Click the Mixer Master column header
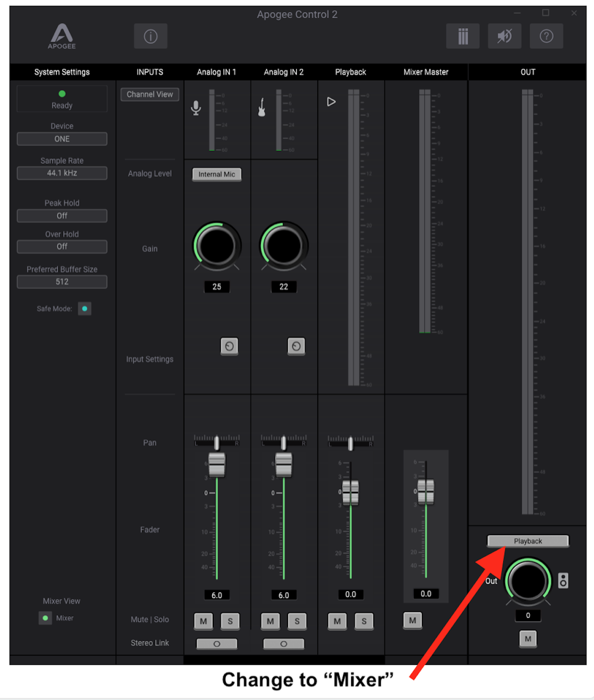Image resolution: width=594 pixels, height=700 pixels. pos(426,72)
